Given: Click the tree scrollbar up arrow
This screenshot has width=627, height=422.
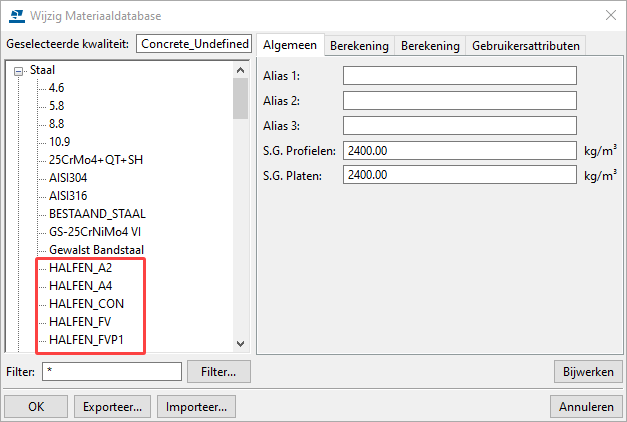Looking at the screenshot, I should (240, 70).
